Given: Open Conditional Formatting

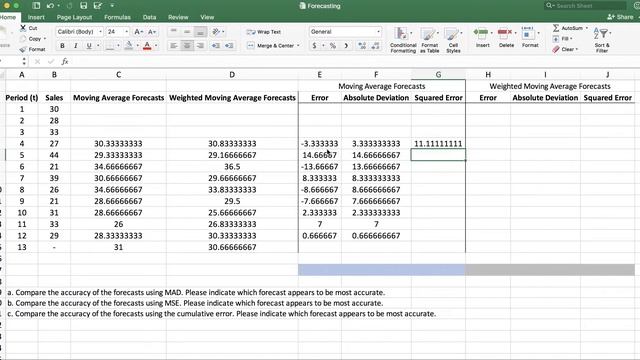Looking at the screenshot, I should 403,40.
